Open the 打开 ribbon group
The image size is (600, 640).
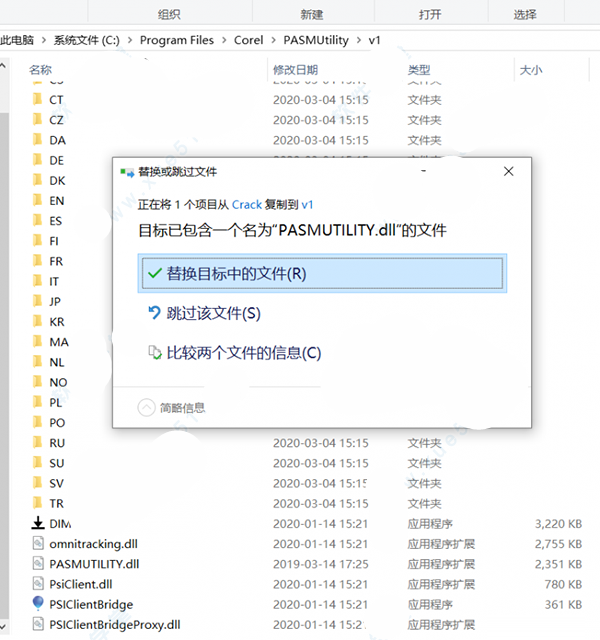[x=430, y=15]
